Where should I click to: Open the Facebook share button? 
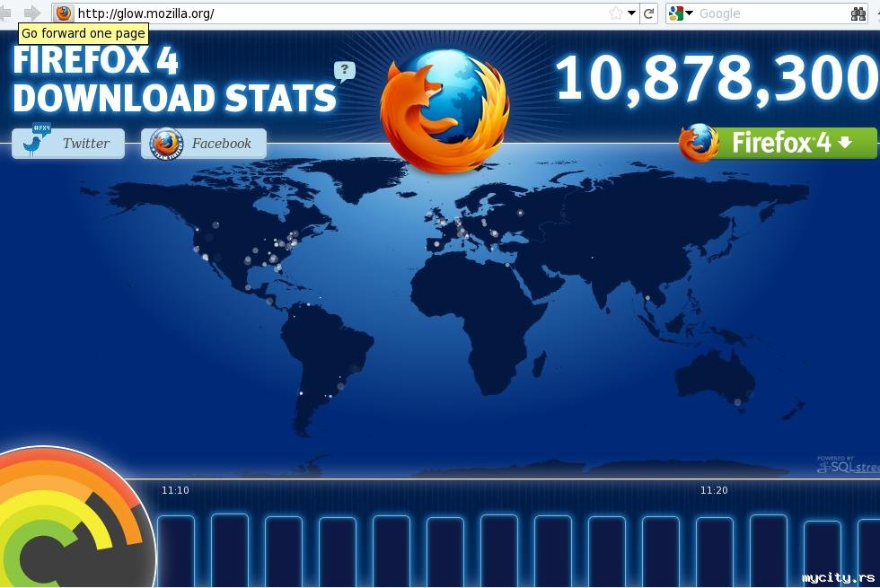[204, 143]
